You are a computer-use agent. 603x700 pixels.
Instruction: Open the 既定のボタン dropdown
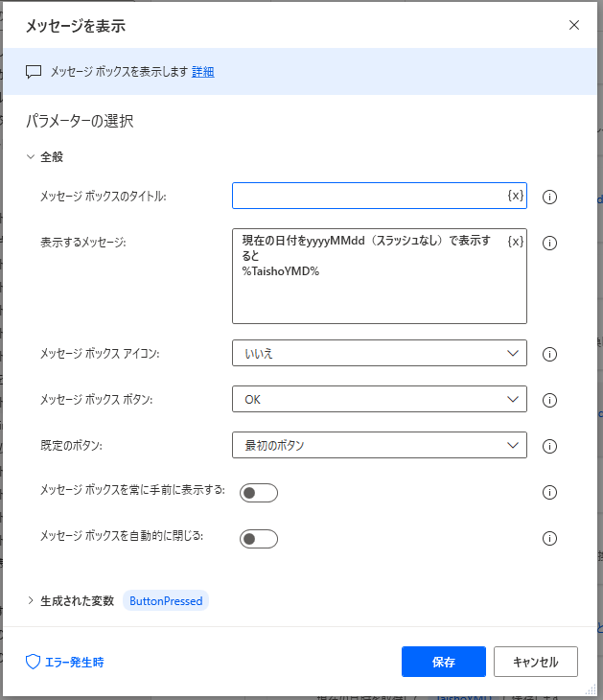coord(379,445)
